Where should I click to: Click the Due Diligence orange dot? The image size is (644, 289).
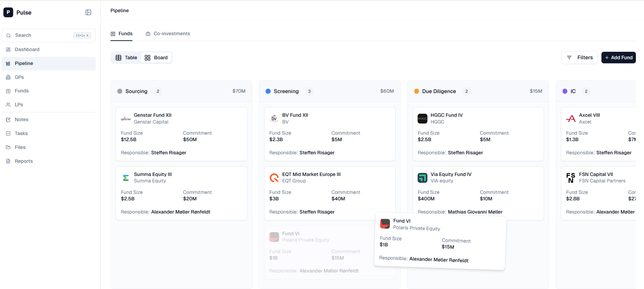click(x=417, y=91)
